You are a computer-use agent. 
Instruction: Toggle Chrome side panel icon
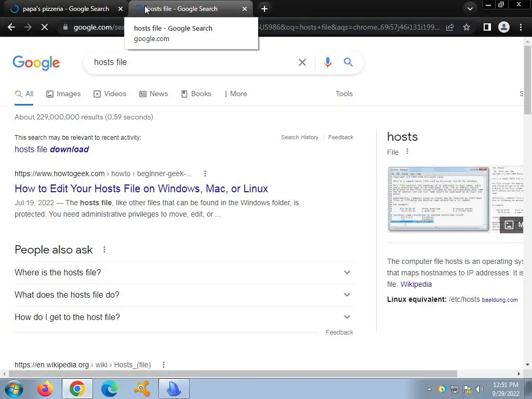(487, 27)
